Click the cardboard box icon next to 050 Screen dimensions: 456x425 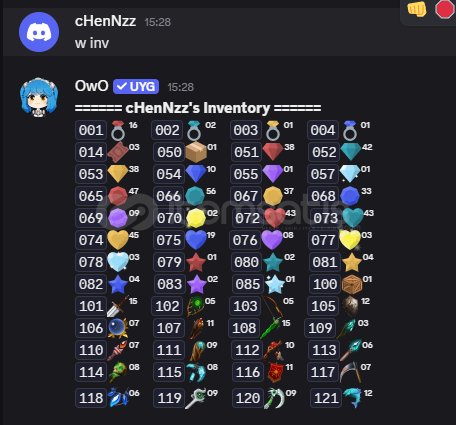coord(196,152)
